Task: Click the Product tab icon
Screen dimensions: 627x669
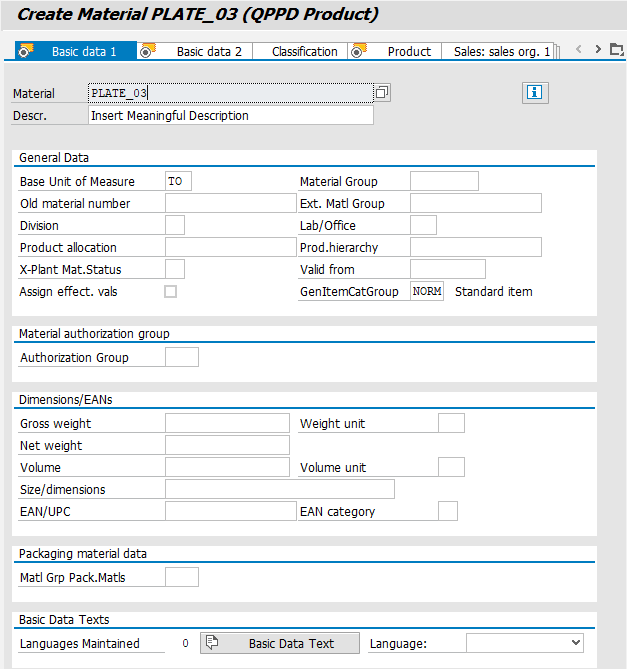Action: (x=359, y=51)
